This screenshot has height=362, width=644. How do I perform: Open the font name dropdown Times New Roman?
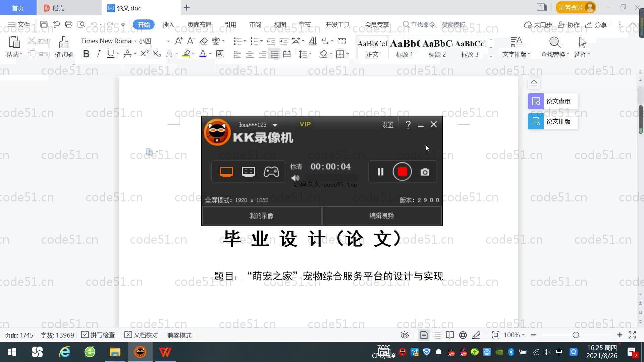[135, 41]
